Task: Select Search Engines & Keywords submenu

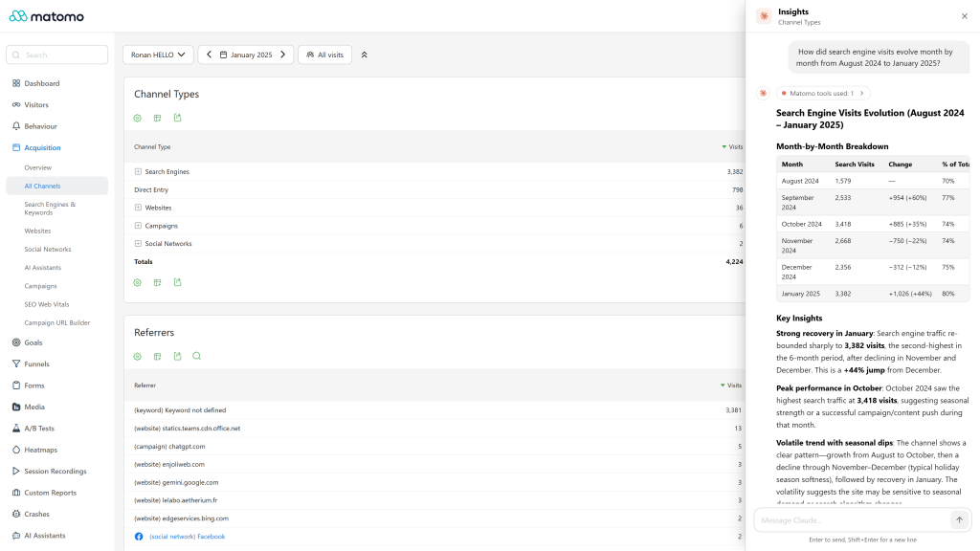Action: pos(50,208)
